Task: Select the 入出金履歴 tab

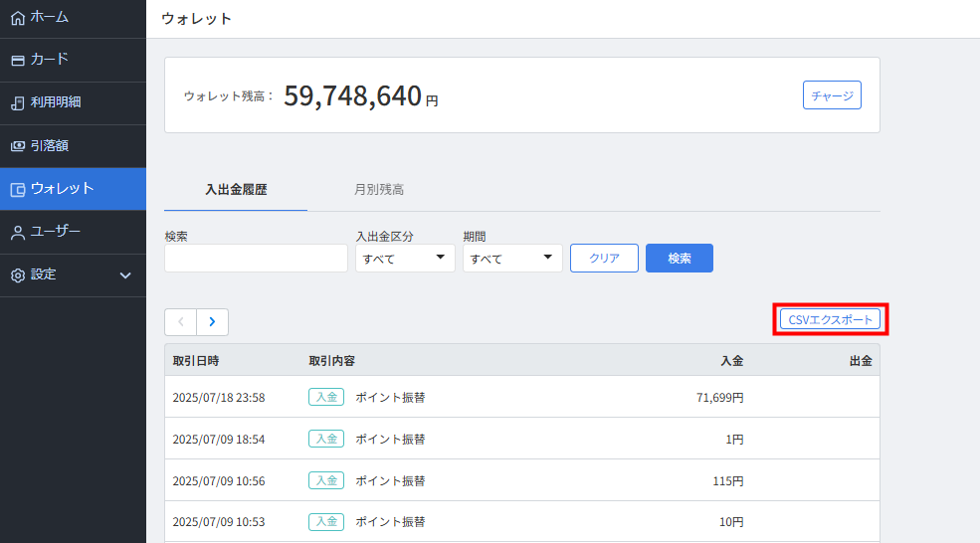Action: point(236,189)
